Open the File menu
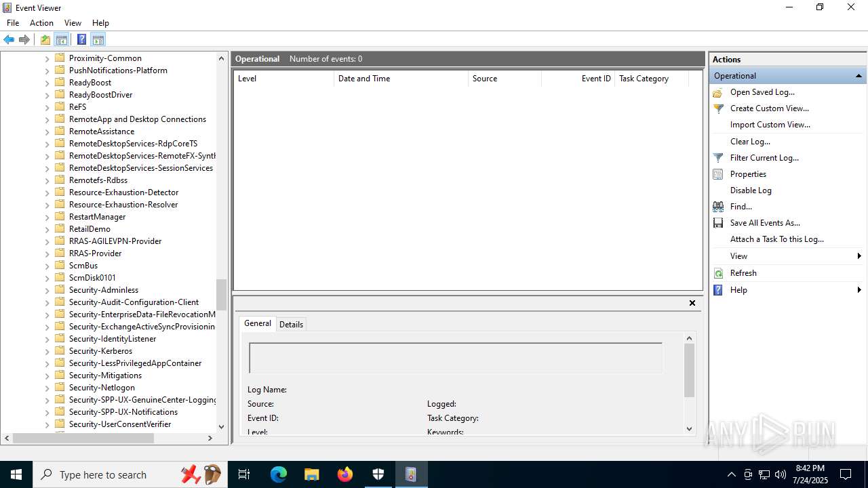The height and width of the screenshot is (488, 868). click(x=13, y=23)
